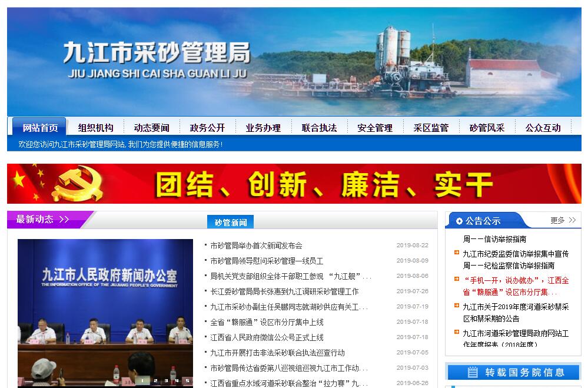Open the red “手机一开，说办就办” notice

[x=516, y=286]
